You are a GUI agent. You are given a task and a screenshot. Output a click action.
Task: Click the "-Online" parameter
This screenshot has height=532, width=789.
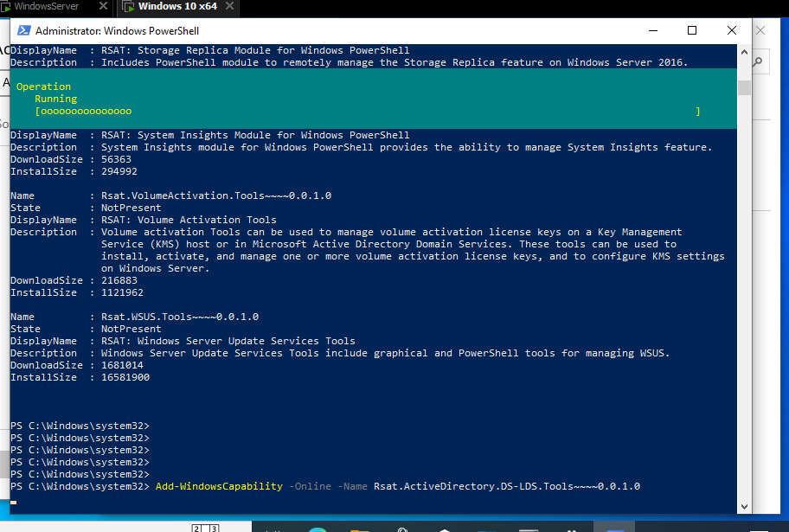pos(310,486)
